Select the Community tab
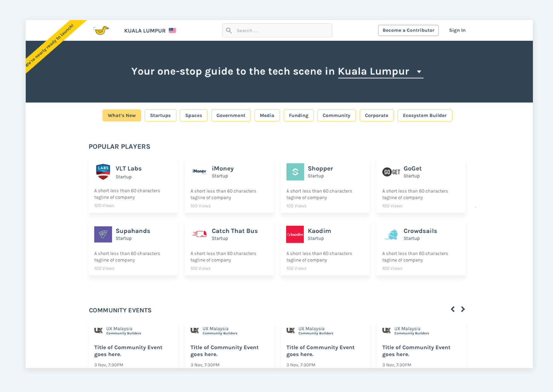Image resolution: width=553 pixels, height=392 pixels. [x=336, y=115]
